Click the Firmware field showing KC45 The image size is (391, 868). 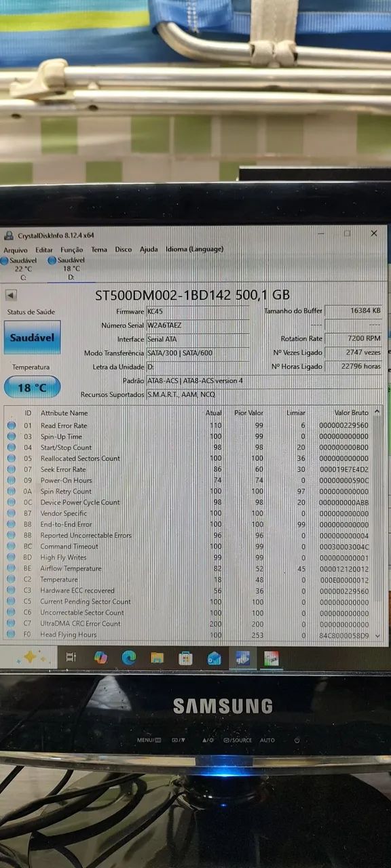[198, 311]
